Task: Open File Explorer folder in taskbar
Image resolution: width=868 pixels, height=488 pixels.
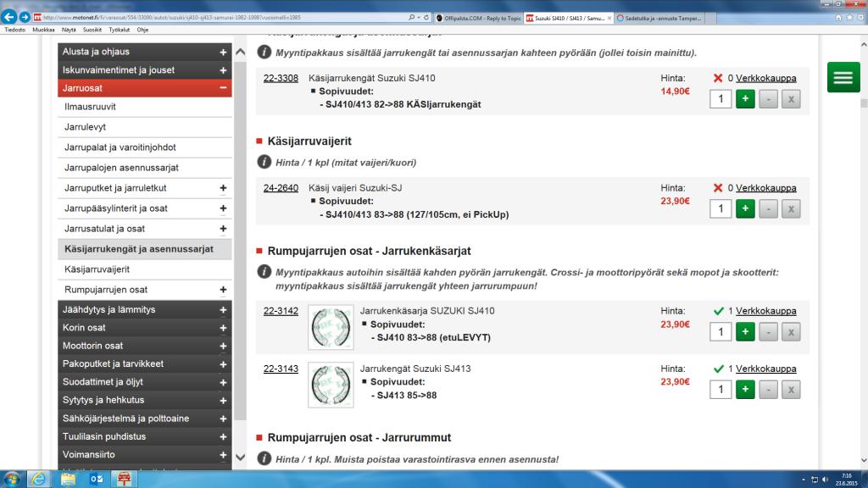Action: click(x=68, y=480)
